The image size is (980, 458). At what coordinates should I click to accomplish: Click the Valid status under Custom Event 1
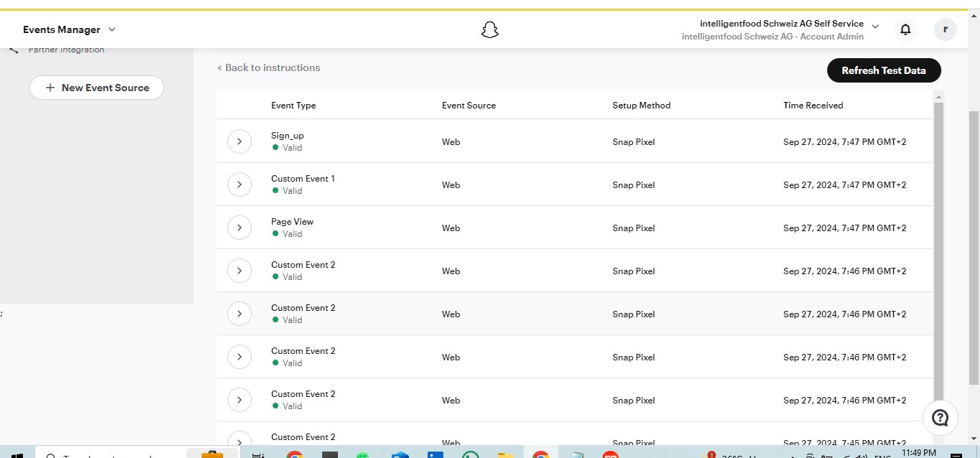pyautogui.click(x=287, y=191)
